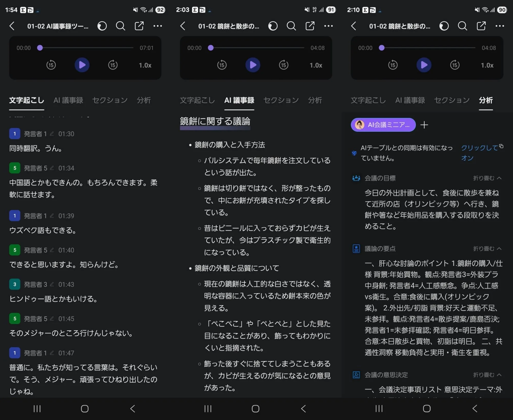This screenshot has height=420, width=513.
Task: Select the AI会議ミニア... template chip
Action: pos(383,125)
